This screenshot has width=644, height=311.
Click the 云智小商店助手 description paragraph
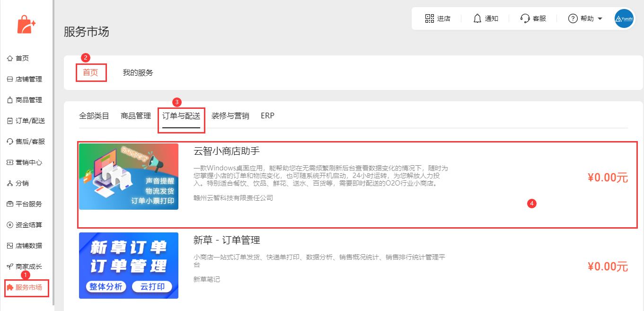click(x=321, y=176)
